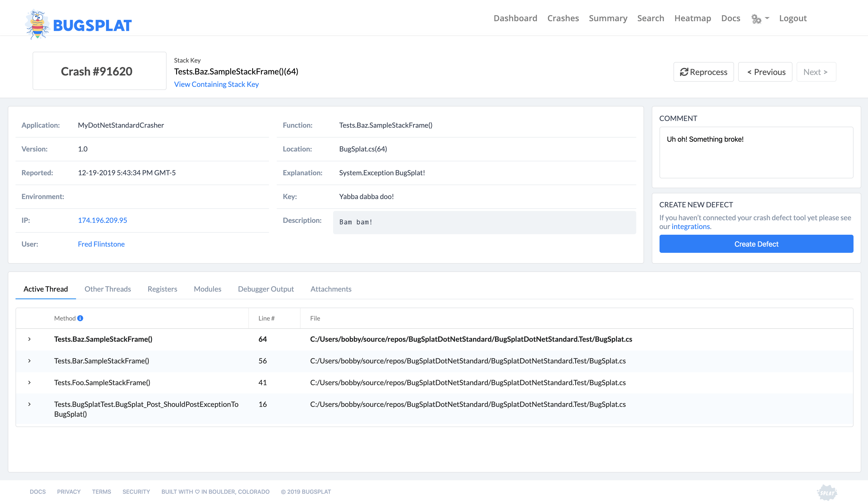Expand the Tests.Bar.SampleStackFrame() row

coord(29,361)
